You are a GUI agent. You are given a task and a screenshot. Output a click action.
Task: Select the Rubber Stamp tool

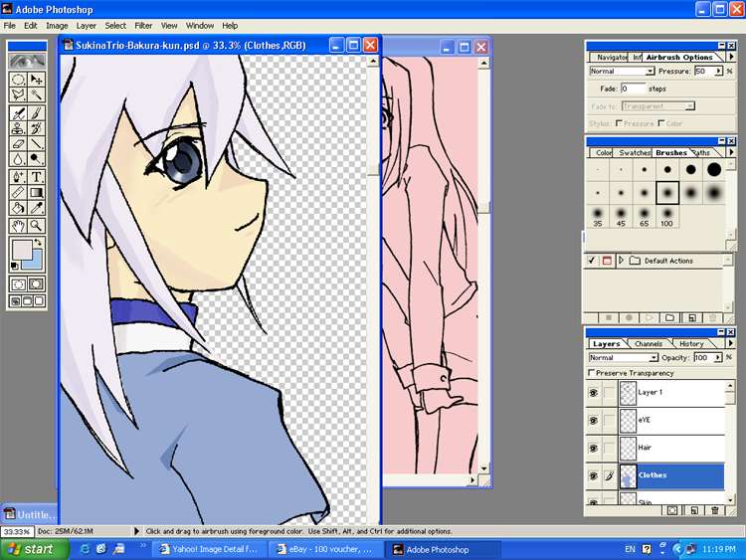[18, 128]
